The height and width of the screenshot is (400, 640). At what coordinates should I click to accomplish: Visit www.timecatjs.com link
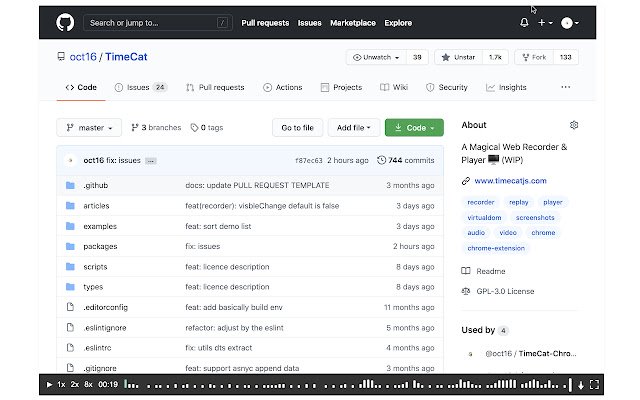(510, 181)
